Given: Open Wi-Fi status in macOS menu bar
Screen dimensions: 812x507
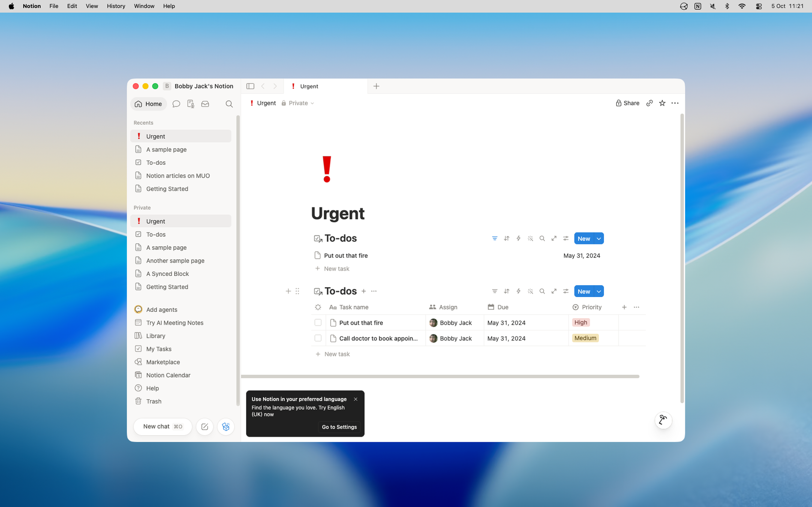Looking at the screenshot, I should coord(742,6).
